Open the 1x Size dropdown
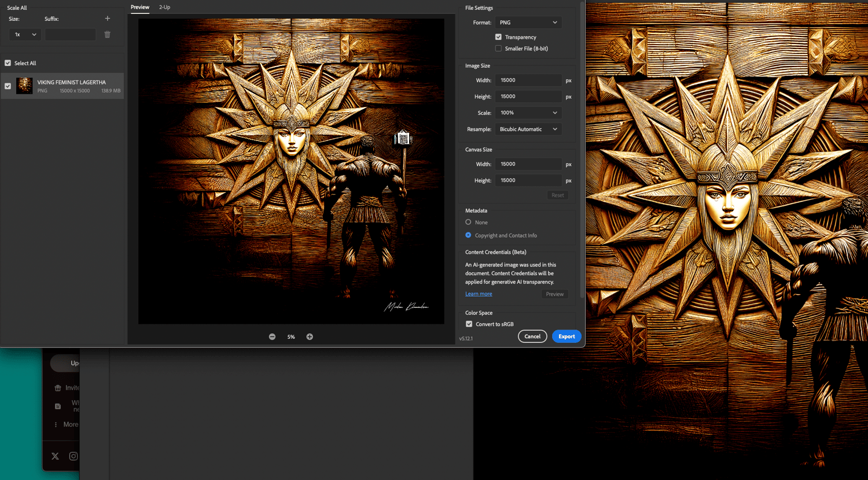Image resolution: width=868 pixels, height=480 pixels. (x=25, y=35)
